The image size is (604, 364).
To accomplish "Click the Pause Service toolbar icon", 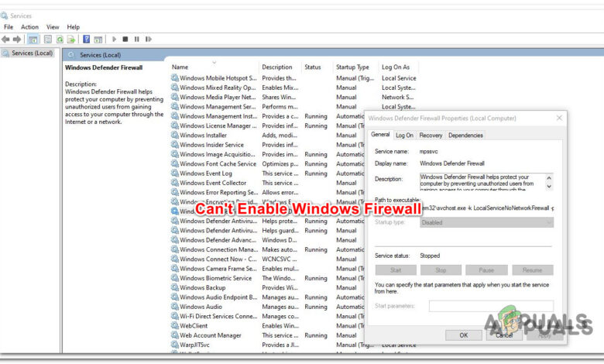I will pos(137,39).
